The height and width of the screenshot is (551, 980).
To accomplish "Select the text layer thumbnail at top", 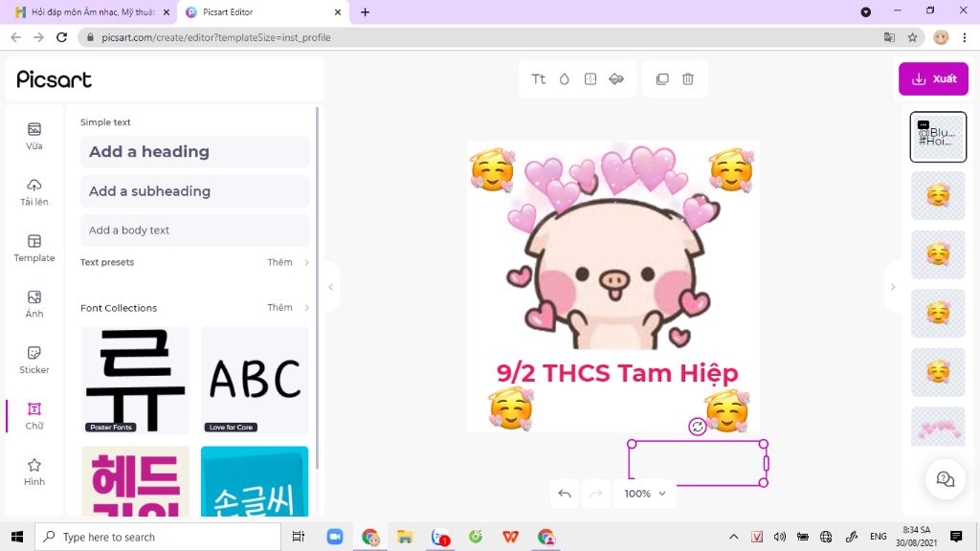I will (938, 137).
